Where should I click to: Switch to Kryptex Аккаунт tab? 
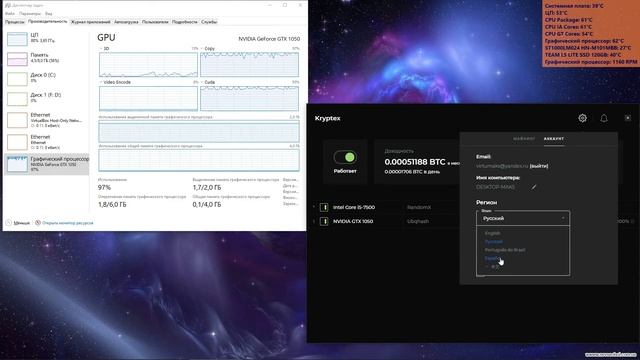pos(554,139)
